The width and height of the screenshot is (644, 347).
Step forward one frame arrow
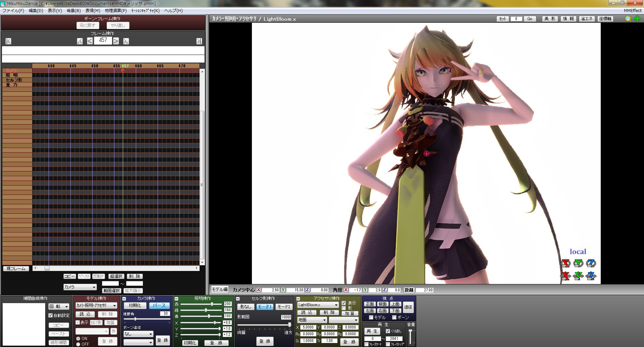(116, 41)
